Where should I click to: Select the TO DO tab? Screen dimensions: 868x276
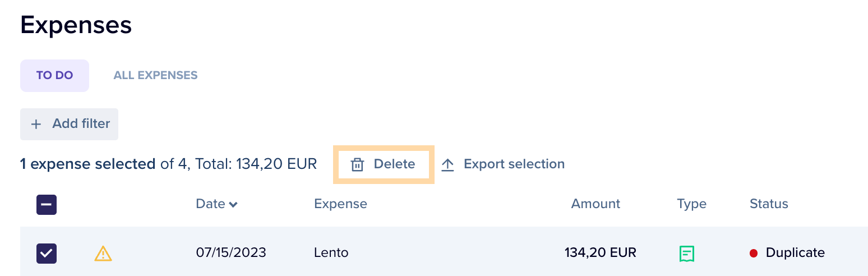pyautogui.click(x=55, y=75)
